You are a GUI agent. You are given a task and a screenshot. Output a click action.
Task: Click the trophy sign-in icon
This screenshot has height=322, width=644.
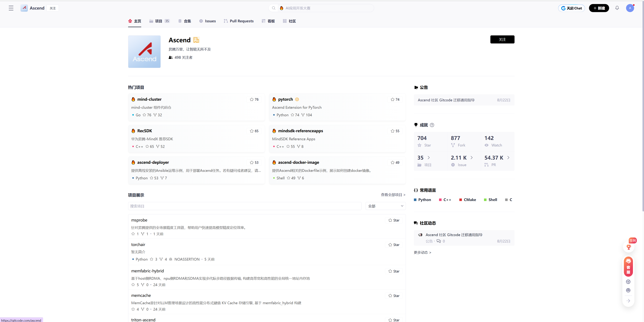coord(629,247)
